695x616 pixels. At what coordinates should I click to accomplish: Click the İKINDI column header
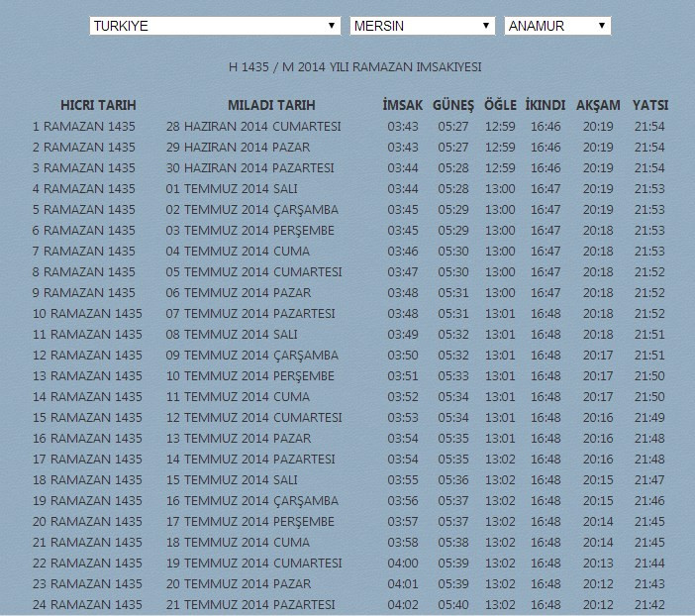[546, 105]
